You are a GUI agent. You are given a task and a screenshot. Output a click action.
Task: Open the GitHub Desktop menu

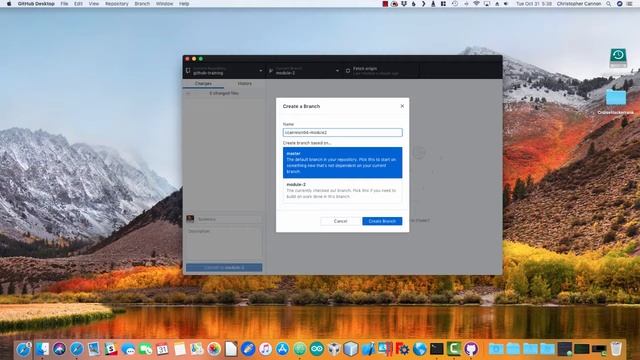coord(36,4)
